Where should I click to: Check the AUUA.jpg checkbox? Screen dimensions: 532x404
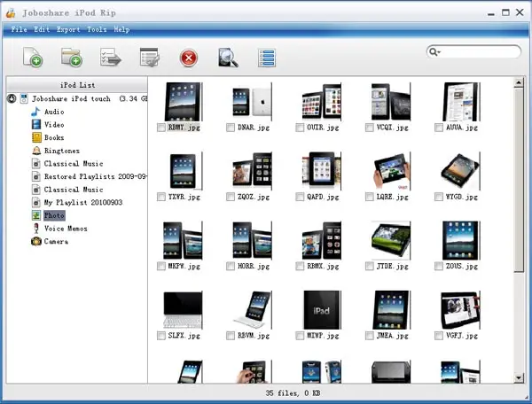tap(439, 128)
